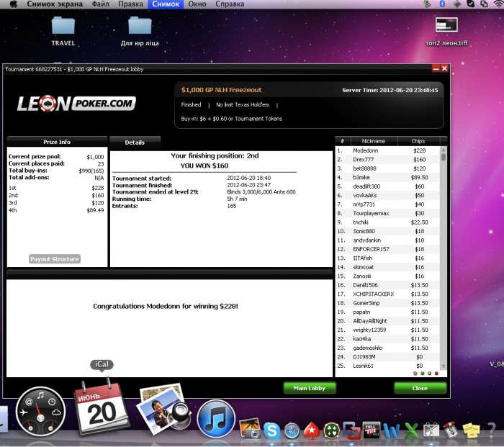The image size is (504, 447).
Task: Click the checkmark status icon in menu bar
Action: 471,4
